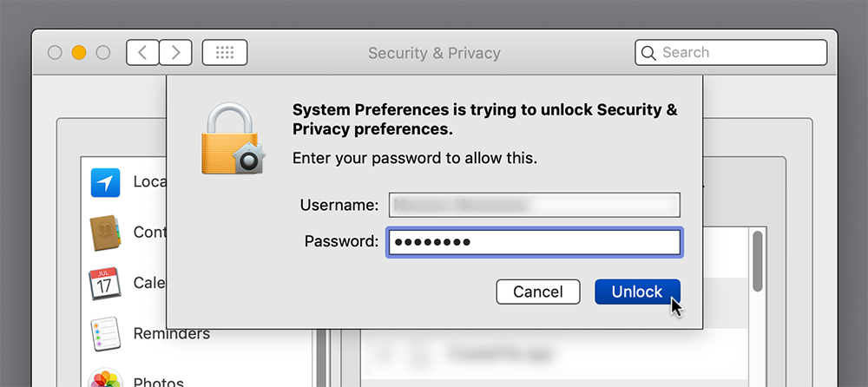This screenshot has height=387, width=868.
Task: Click the window zoom button
Action: tap(103, 52)
